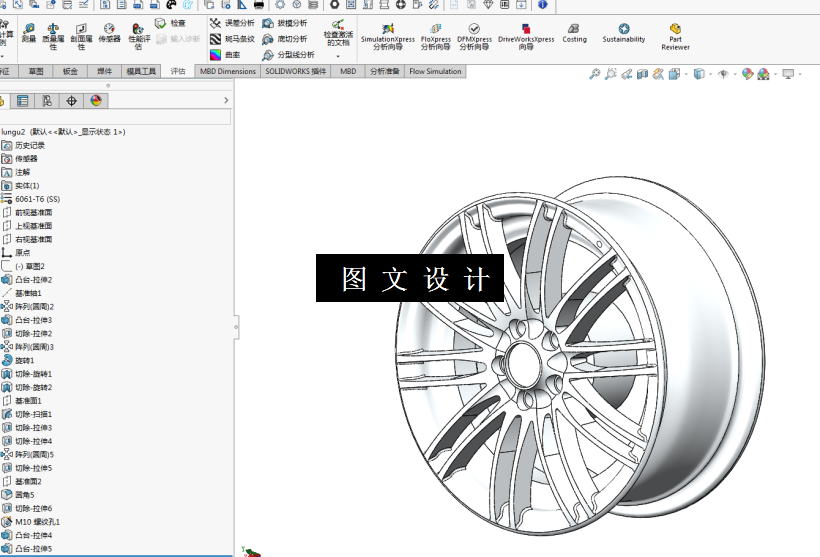Launch FloXpress analysis wizard
820x557 pixels.
[x=436, y=36]
